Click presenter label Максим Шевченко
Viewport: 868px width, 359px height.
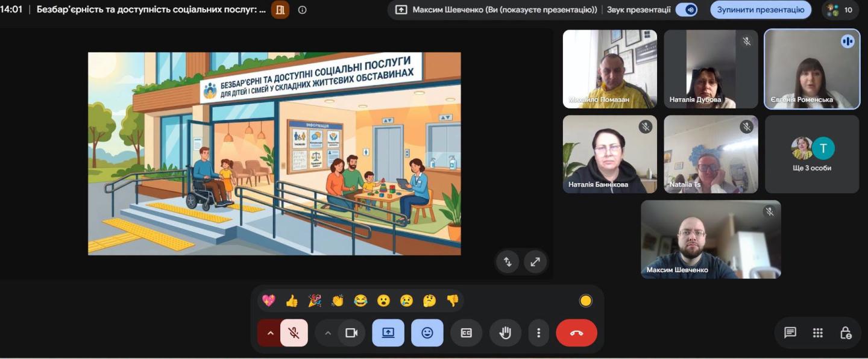[505, 10]
